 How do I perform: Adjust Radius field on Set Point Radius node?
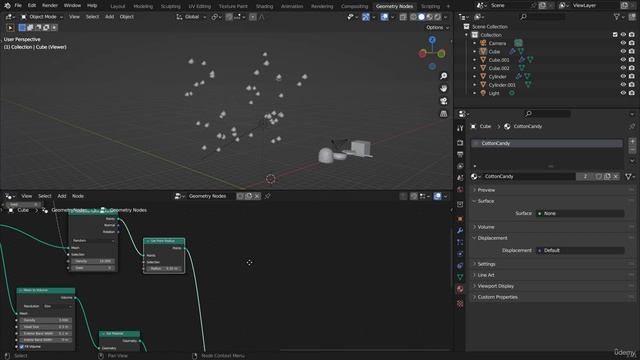tap(164, 269)
